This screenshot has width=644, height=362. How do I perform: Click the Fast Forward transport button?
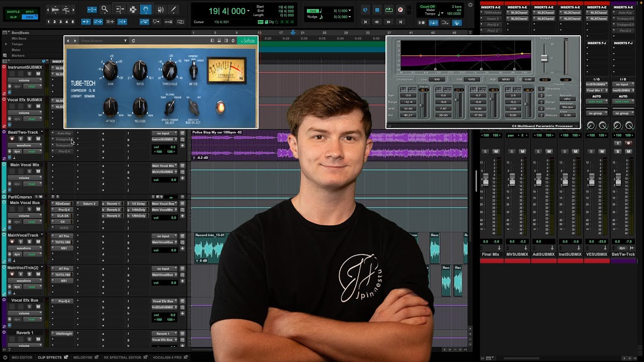[388, 22]
